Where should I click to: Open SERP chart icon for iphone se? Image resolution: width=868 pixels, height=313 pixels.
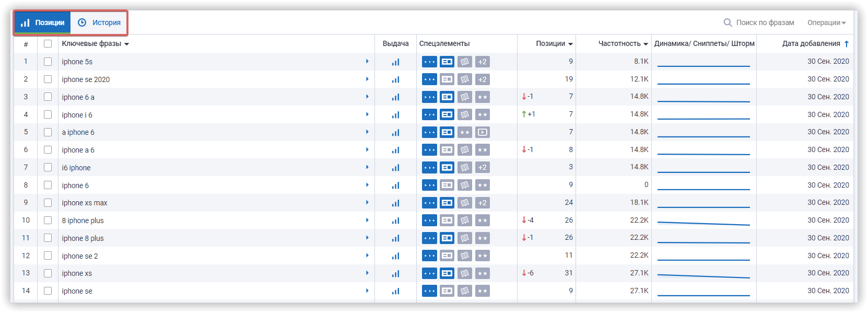pos(395,291)
